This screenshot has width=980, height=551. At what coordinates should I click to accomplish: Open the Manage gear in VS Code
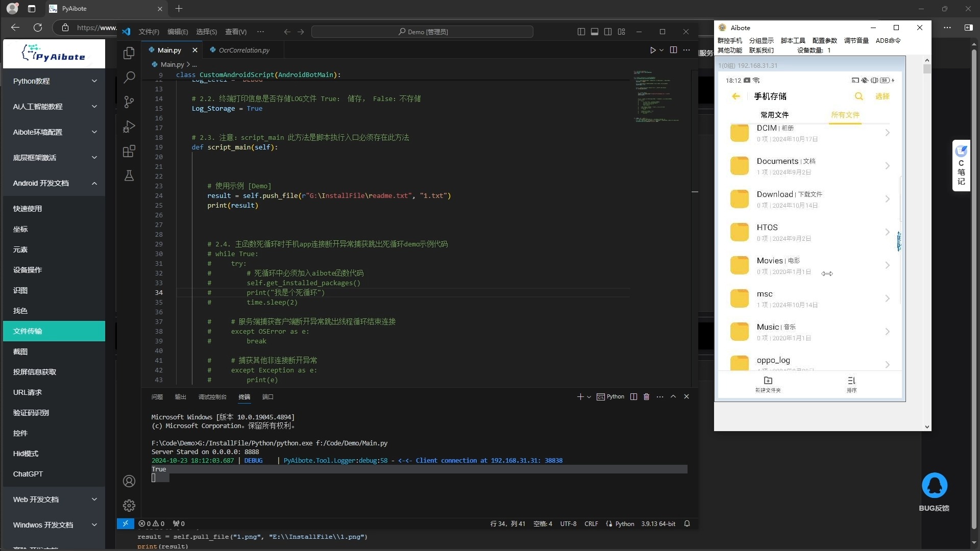tap(129, 506)
